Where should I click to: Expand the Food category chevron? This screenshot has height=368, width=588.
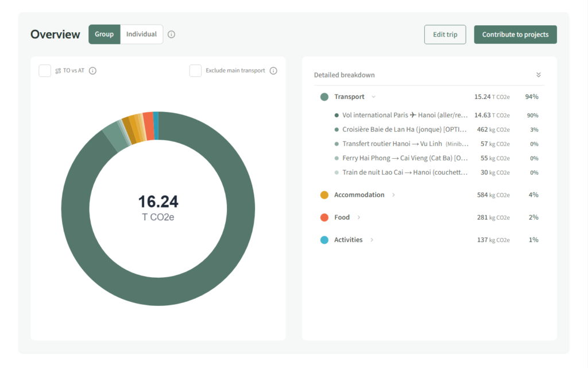tap(359, 217)
